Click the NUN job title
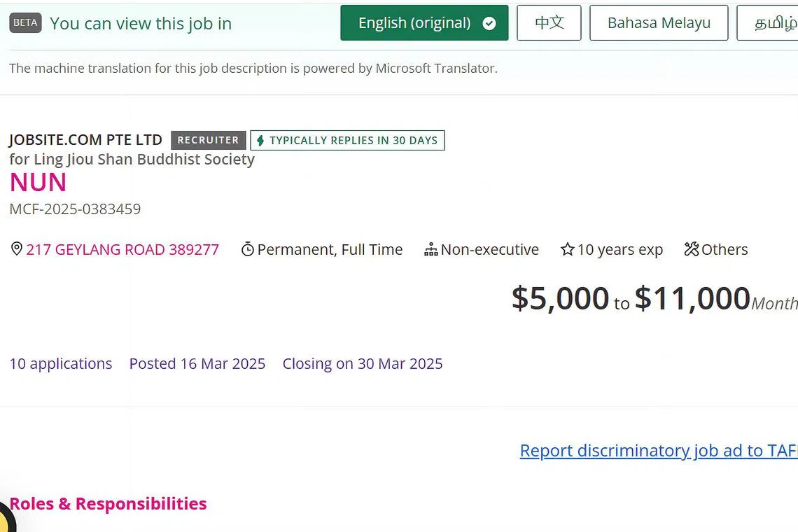The width and height of the screenshot is (798, 532). point(38,183)
